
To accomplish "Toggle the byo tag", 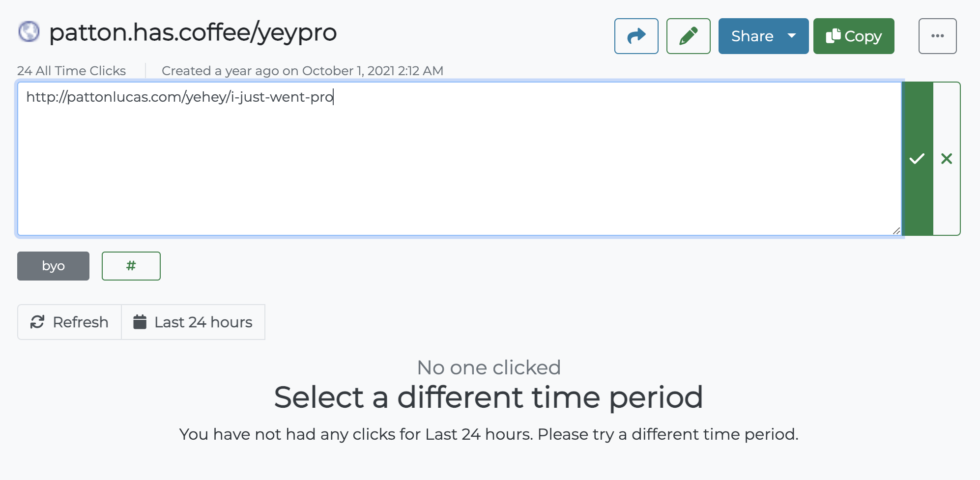I will [x=53, y=266].
